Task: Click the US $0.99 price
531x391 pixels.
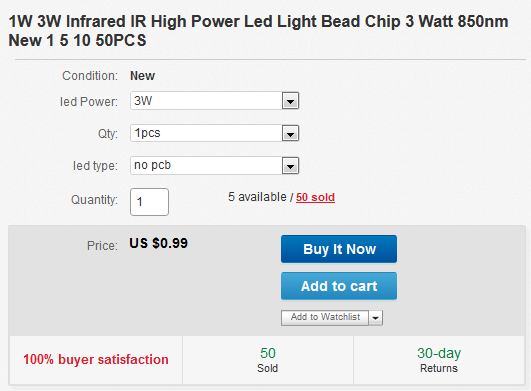Action: [x=158, y=243]
